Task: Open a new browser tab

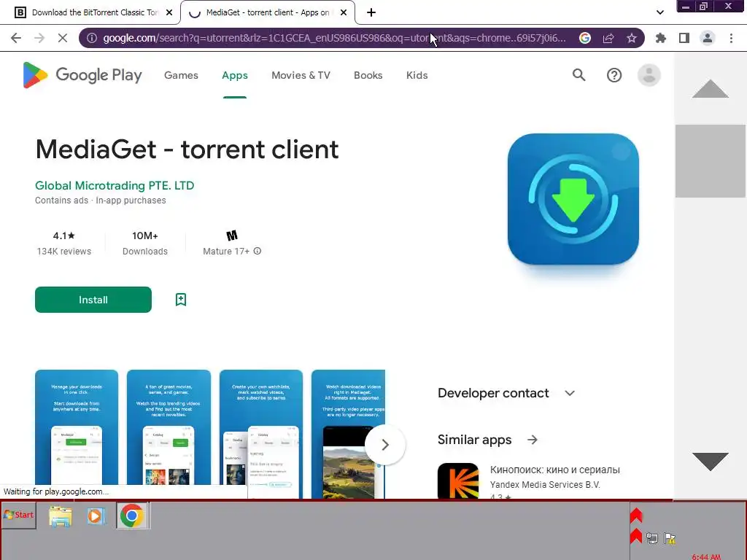Action: [x=371, y=12]
